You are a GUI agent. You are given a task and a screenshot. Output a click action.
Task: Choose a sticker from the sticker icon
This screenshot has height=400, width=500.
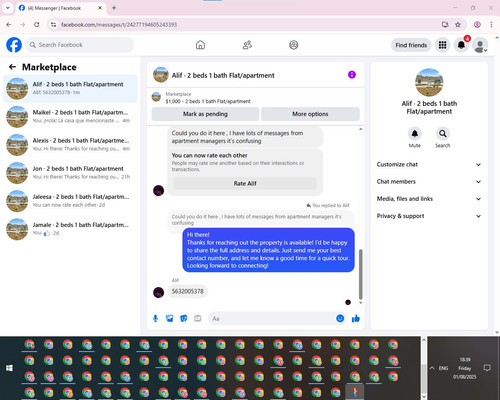[x=184, y=318]
